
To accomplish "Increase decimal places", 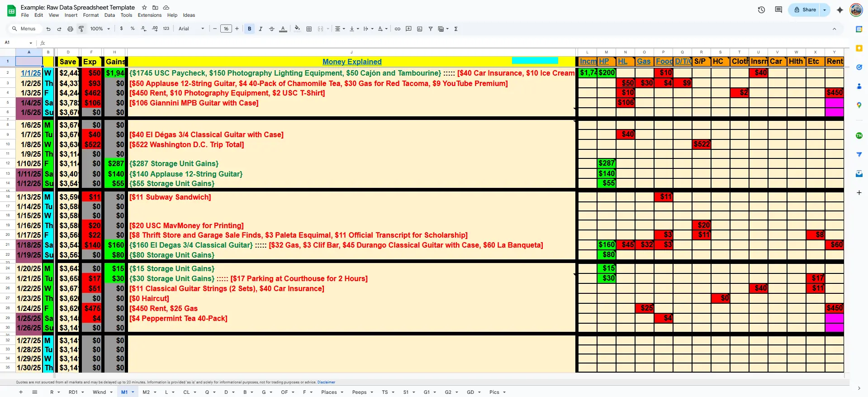I will 155,29.
